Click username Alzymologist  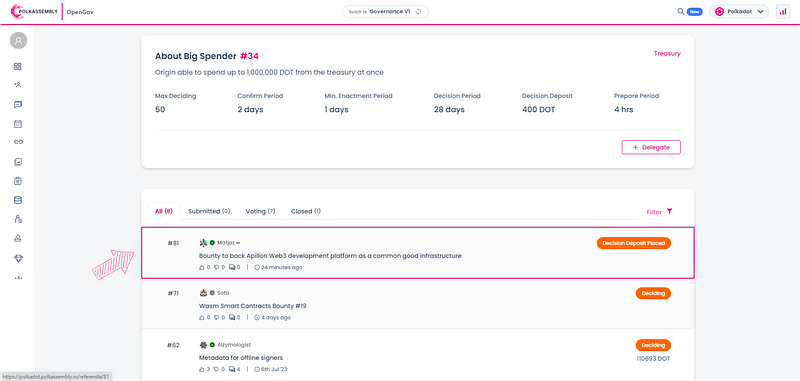(x=234, y=345)
